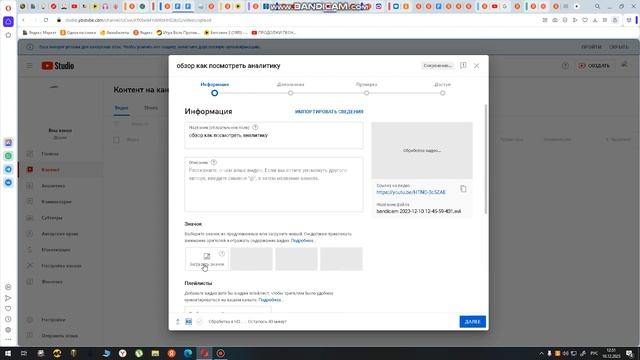640x360 pixels.
Task: Click the copy video link icon
Action: pyautogui.click(x=463, y=189)
